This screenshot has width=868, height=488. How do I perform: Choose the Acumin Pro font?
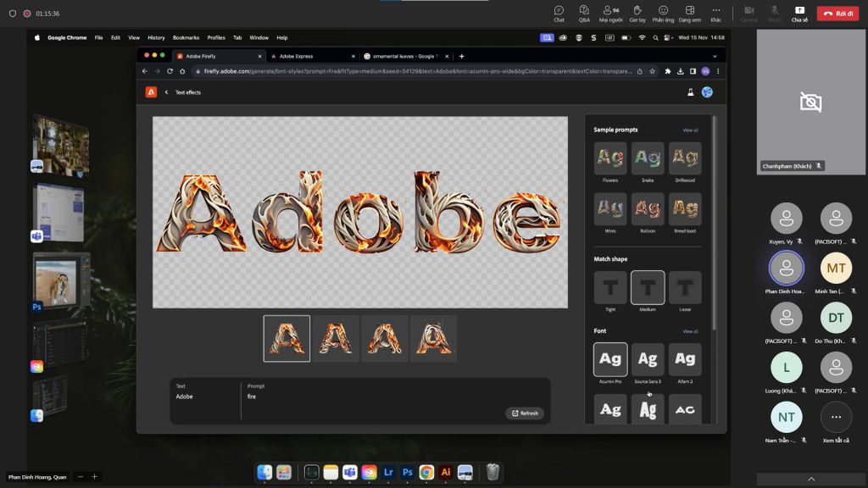(610, 359)
